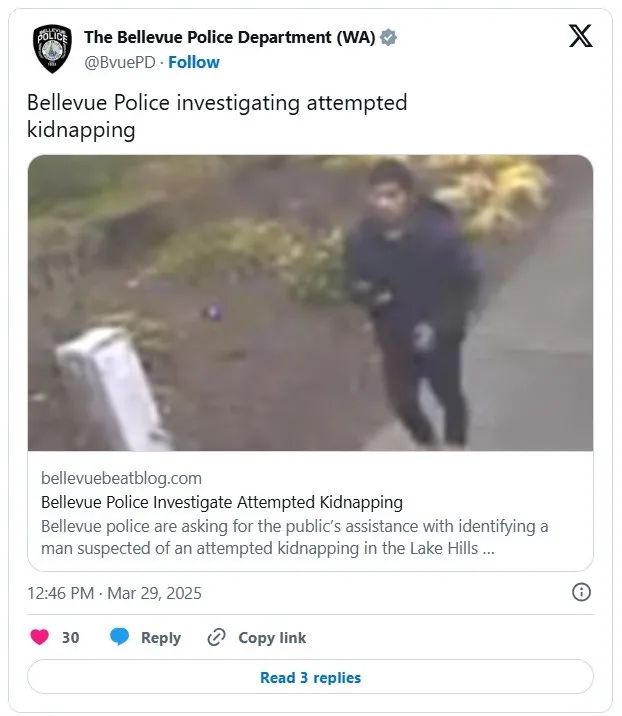Expand Read 3 replies
The width and height of the screenshot is (622, 716).
point(311,677)
